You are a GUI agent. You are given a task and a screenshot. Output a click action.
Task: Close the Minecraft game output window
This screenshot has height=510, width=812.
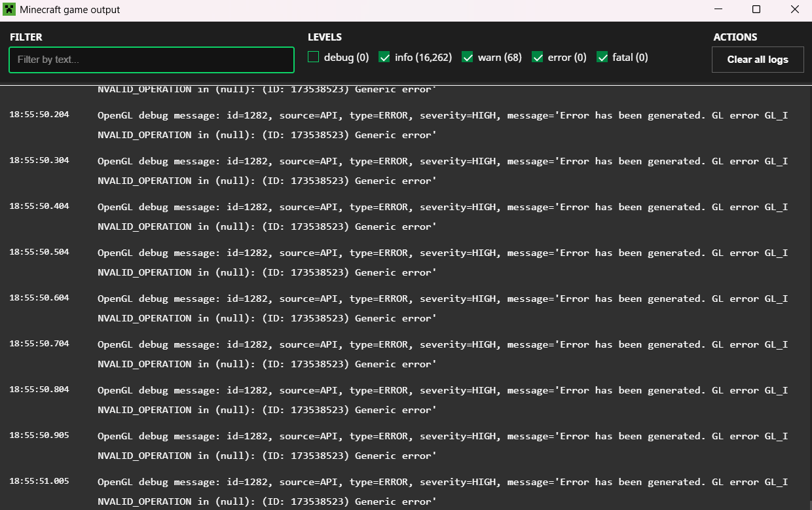(x=794, y=10)
